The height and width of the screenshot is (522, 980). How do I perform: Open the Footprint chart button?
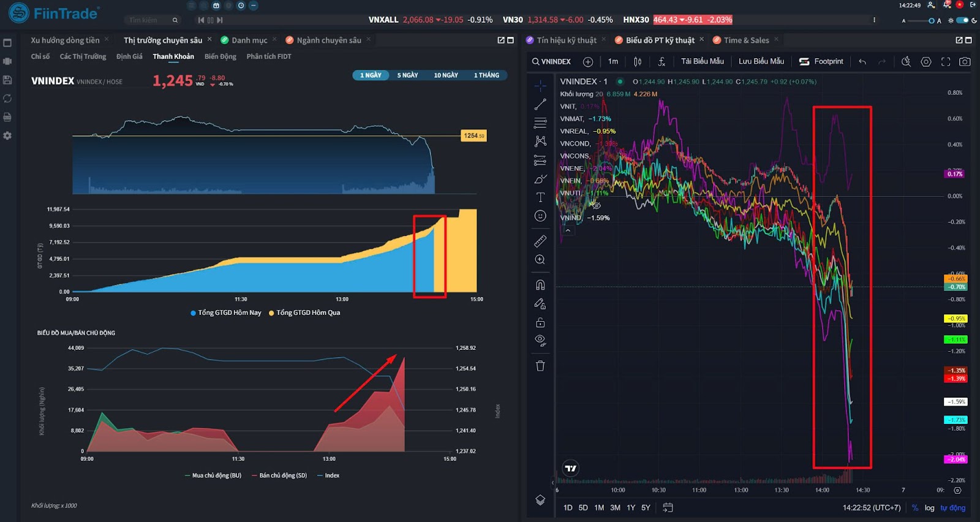coord(821,61)
